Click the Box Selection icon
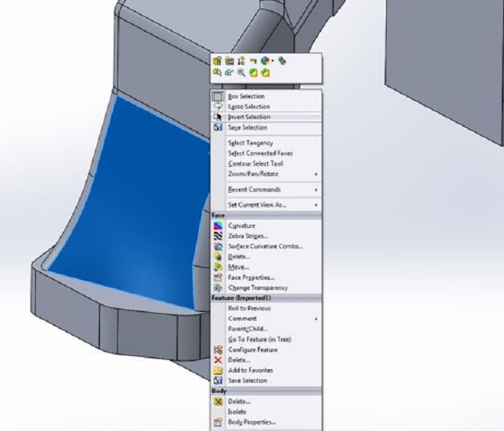 click(x=217, y=96)
